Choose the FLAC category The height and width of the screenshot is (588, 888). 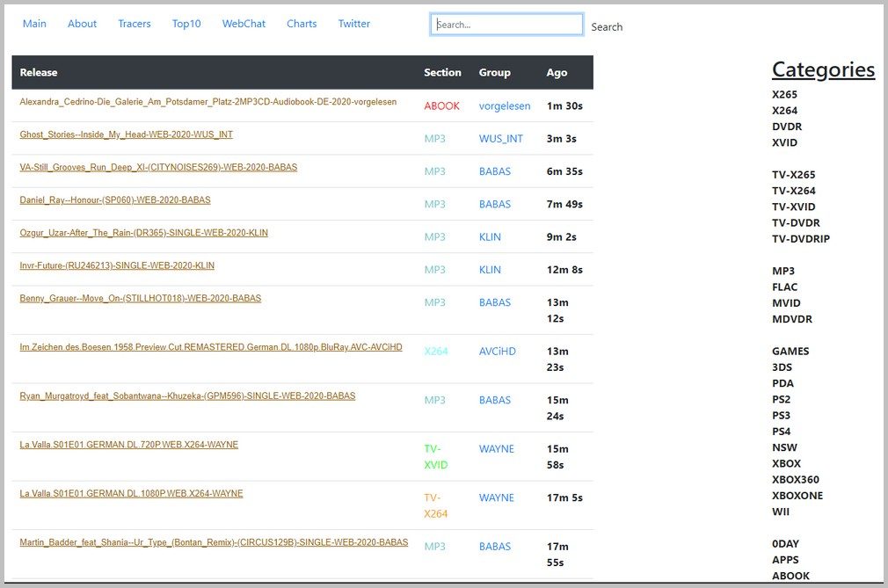785,287
